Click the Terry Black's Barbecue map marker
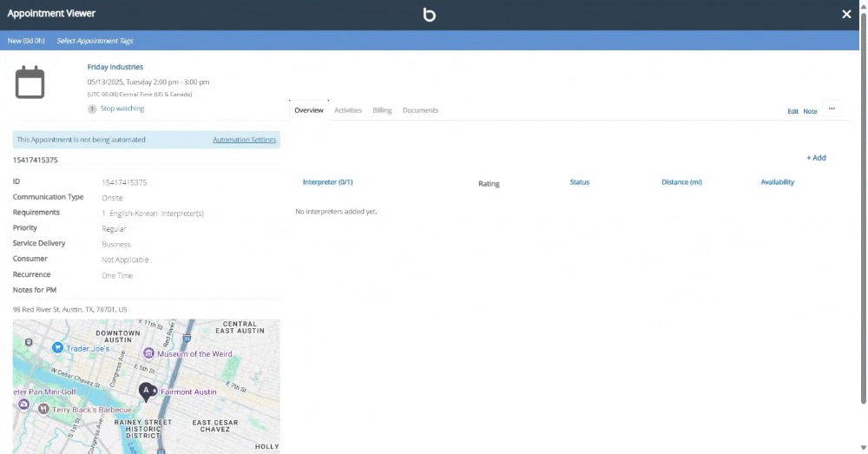 43,409
